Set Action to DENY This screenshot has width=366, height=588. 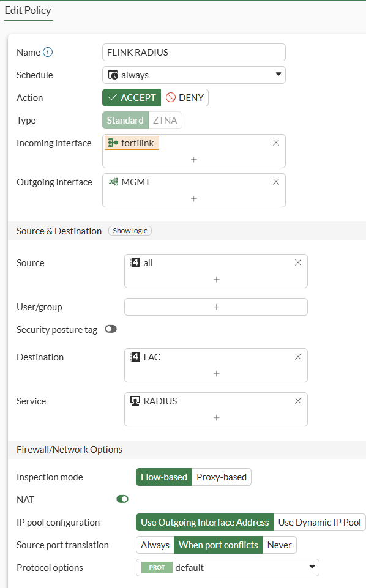[x=185, y=97]
